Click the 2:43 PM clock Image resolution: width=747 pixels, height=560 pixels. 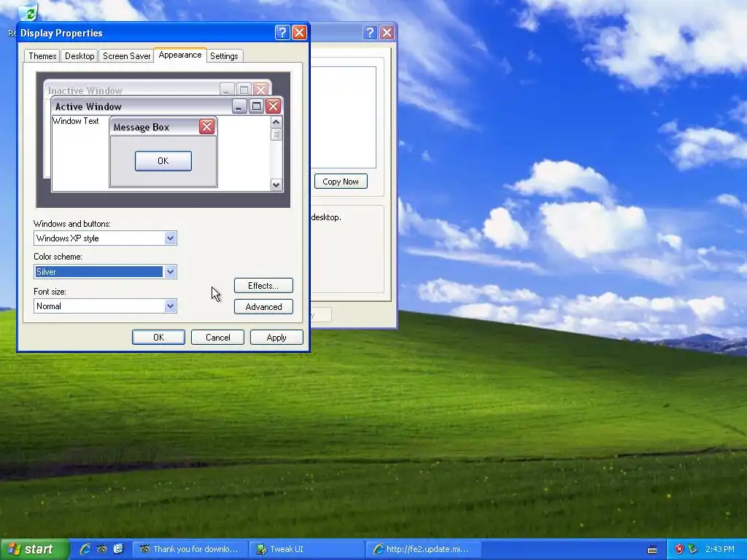coord(720,549)
